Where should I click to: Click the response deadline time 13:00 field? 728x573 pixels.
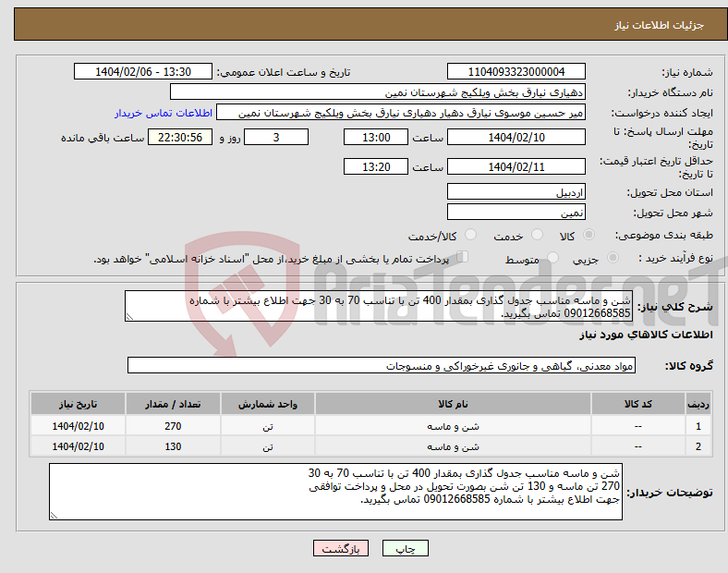click(376, 137)
